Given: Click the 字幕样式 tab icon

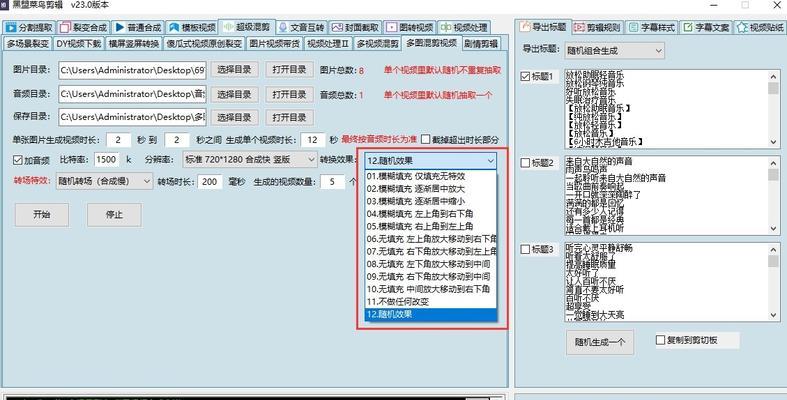Looking at the screenshot, I should click(x=634, y=27).
